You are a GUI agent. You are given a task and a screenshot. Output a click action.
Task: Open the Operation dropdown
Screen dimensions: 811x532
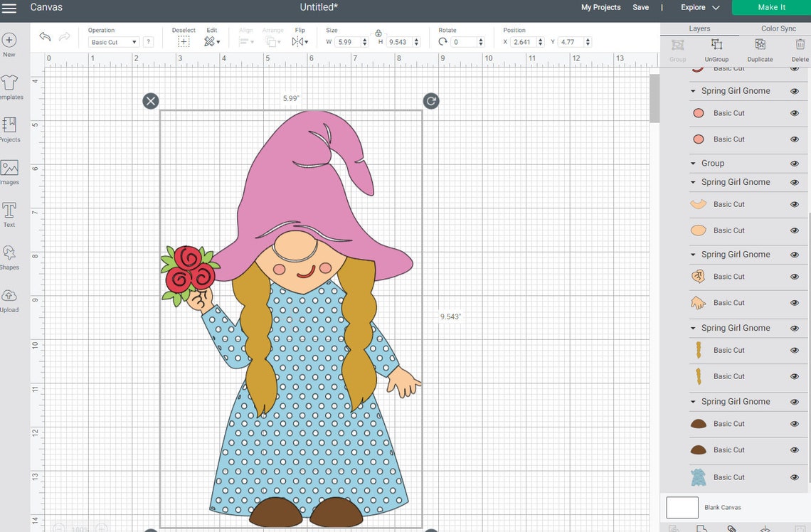click(x=114, y=42)
